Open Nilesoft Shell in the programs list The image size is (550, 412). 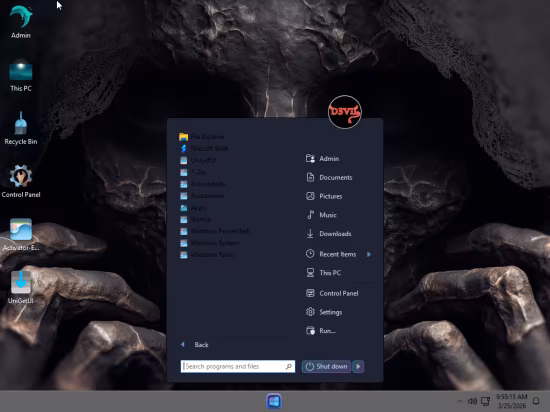[203, 149]
